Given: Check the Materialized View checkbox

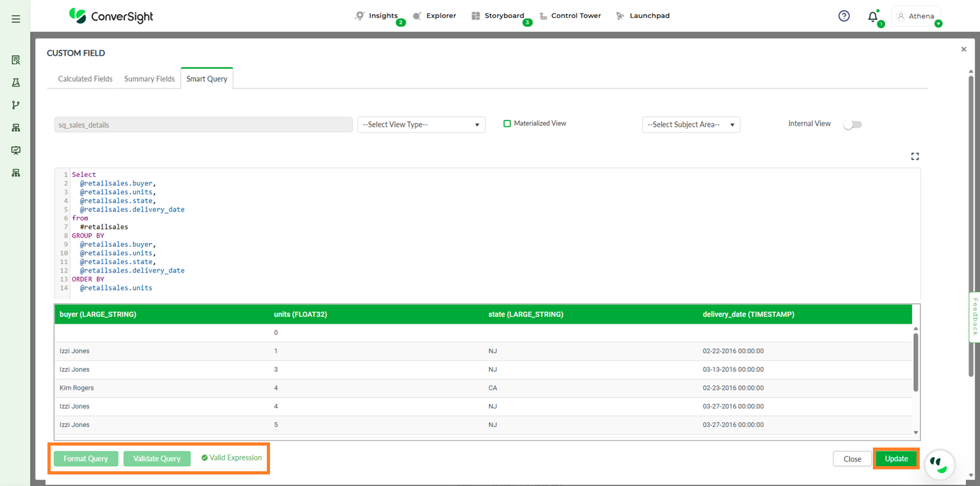Looking at the screenshot, I should tap(507, 123).
